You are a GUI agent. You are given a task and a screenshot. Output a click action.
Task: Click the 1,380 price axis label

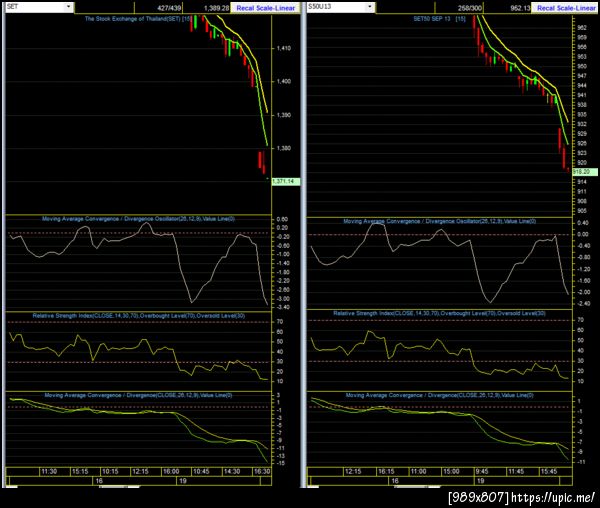pos(284,148)
